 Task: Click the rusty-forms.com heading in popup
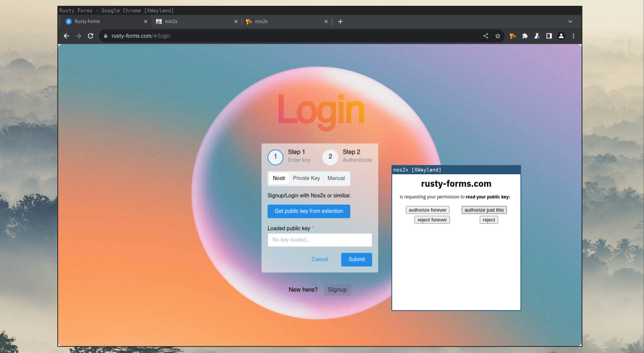click(x=456, y=184)
